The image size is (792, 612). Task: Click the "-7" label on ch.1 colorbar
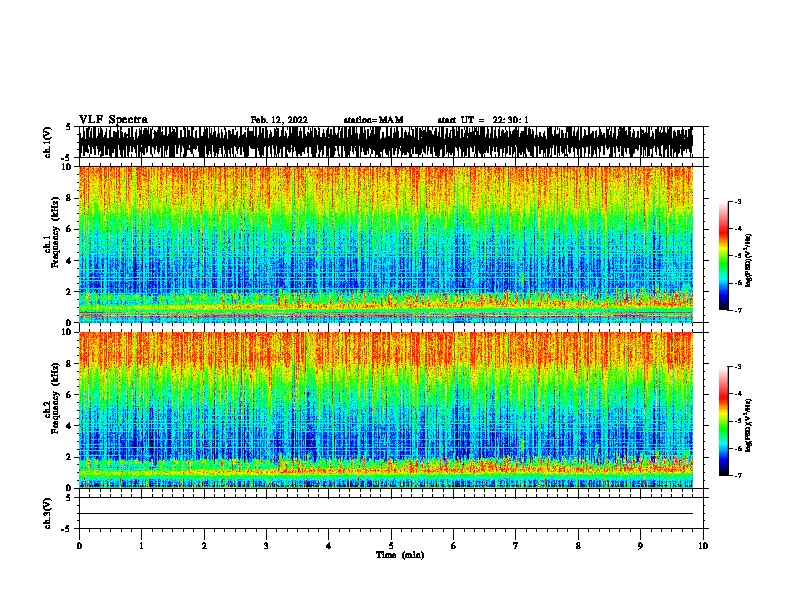(738, 310)
